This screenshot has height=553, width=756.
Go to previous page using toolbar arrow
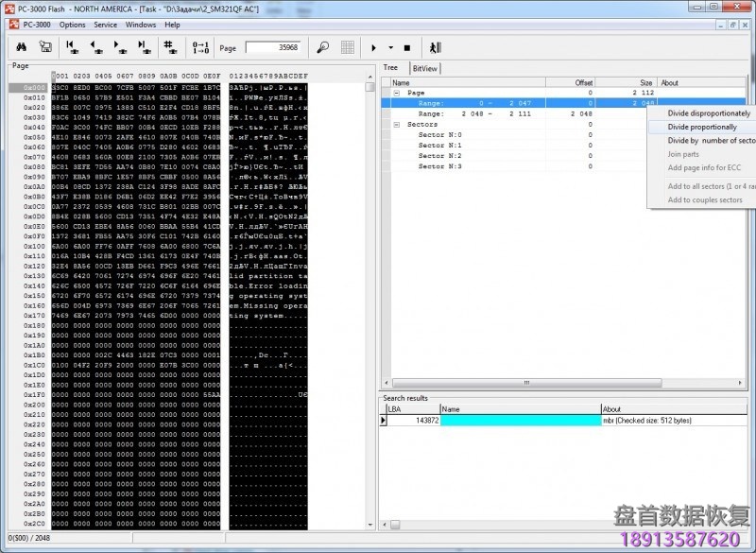(97, 47)
